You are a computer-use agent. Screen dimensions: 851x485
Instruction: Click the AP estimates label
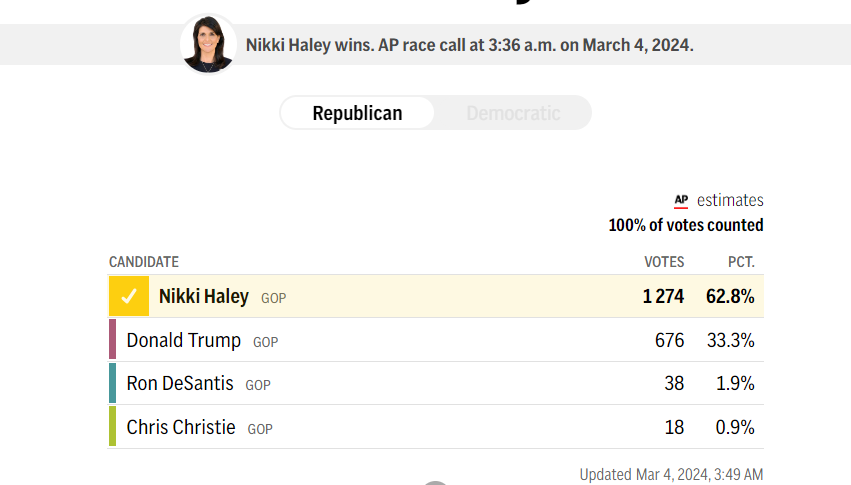(719, 200)
